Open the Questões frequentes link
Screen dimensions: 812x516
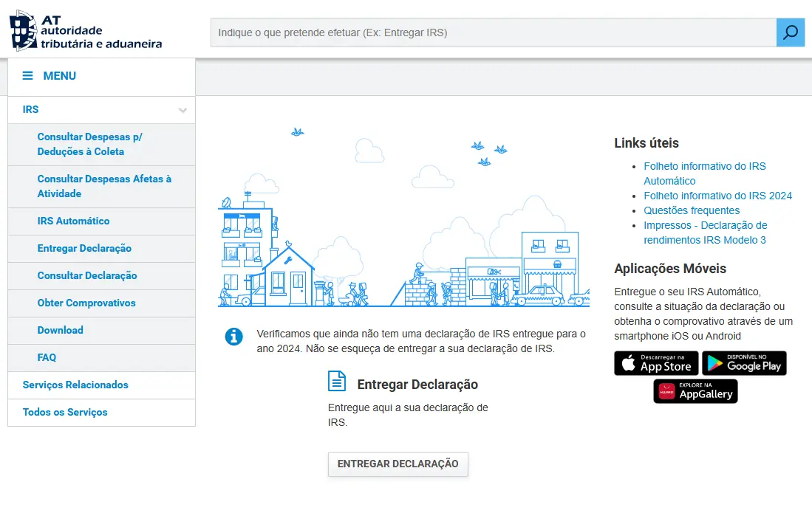pos(692,210)
